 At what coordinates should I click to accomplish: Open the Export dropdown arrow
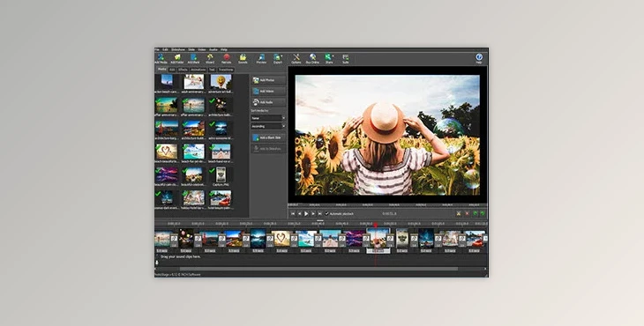(282, 56)
